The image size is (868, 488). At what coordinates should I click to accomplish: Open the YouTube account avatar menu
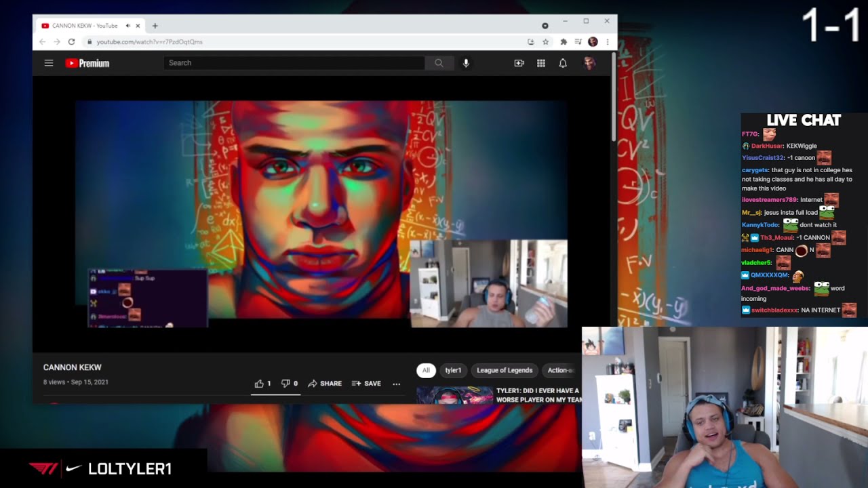point(589,63)
